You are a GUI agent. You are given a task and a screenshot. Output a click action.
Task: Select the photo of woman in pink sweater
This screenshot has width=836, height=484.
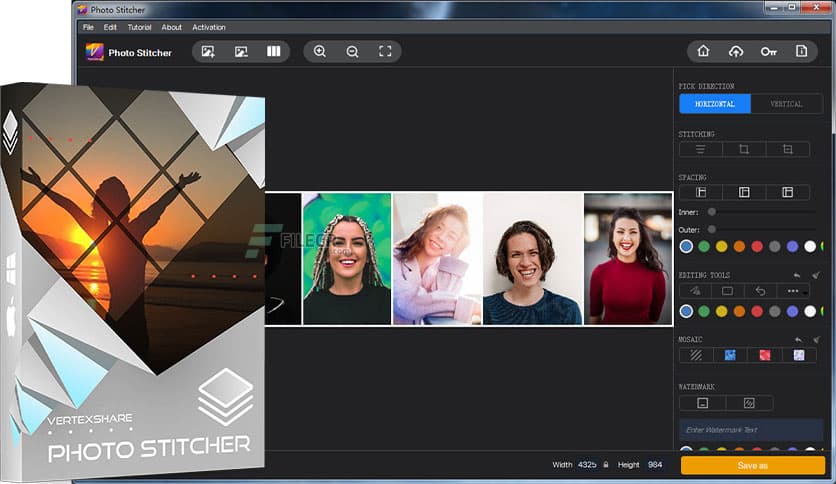coord(438,259)
